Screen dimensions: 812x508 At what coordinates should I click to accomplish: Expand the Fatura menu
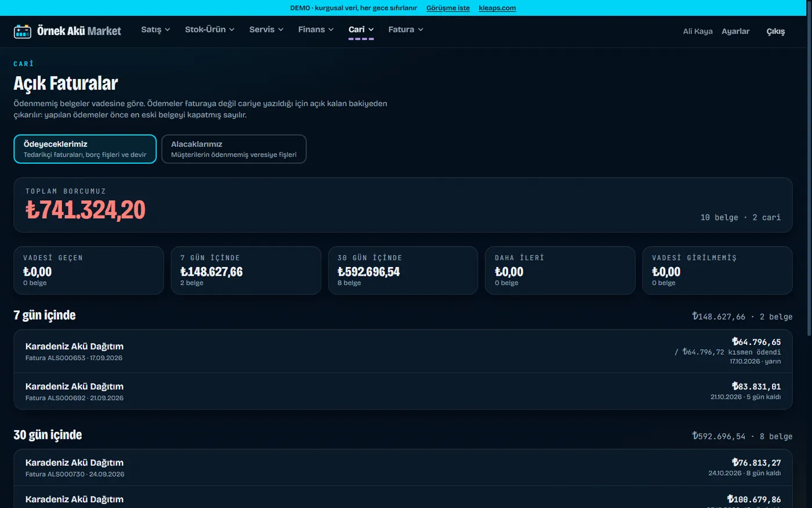pos(405,30)
